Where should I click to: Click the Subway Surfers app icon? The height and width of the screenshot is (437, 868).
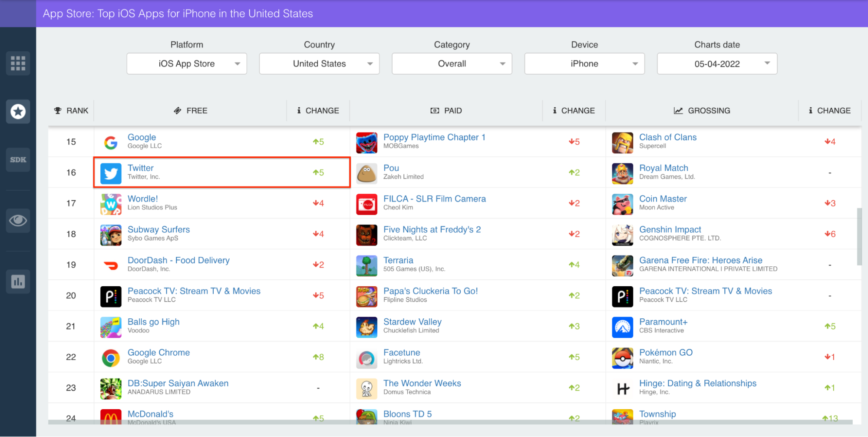[x=111, y=235]
